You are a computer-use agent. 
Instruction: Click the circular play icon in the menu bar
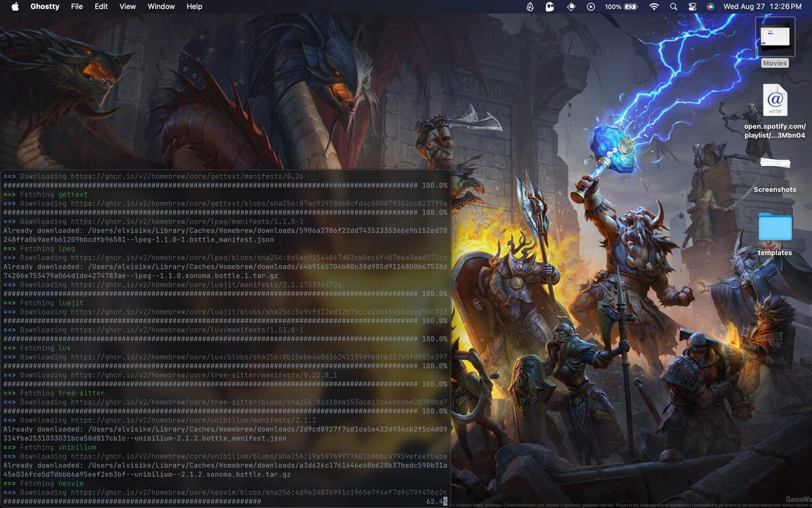[591, 7]
